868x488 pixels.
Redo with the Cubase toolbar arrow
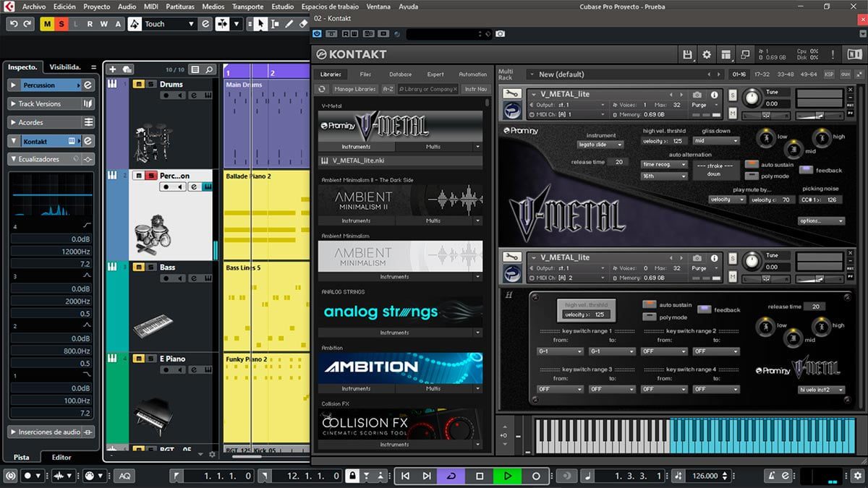[27, 24]
